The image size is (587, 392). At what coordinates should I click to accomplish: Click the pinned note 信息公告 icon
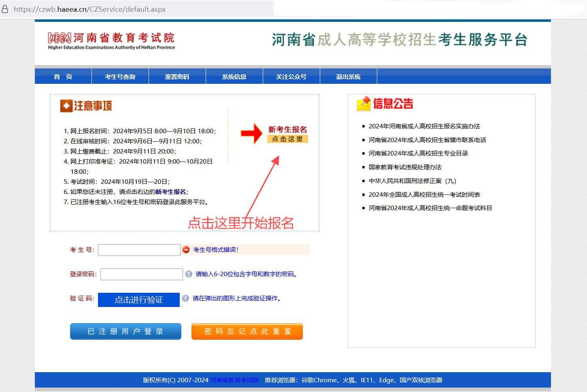pyautogui.click(x=364, y=104)
